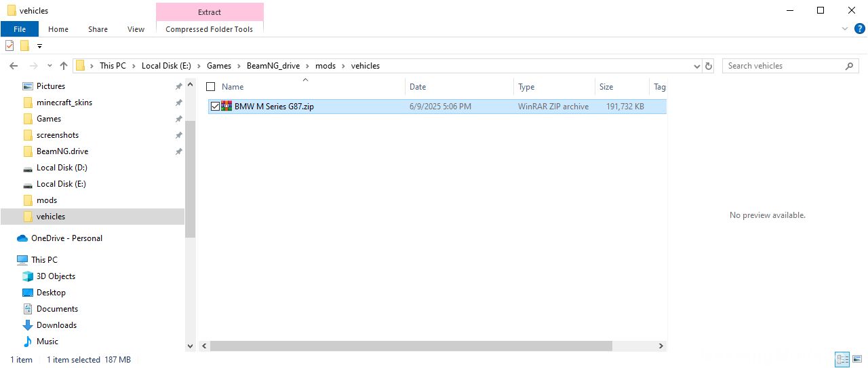This screenshot has height=368, width=868.
Task: Click Local Disk (E:) breadcrumb
Action: point(166,66)
